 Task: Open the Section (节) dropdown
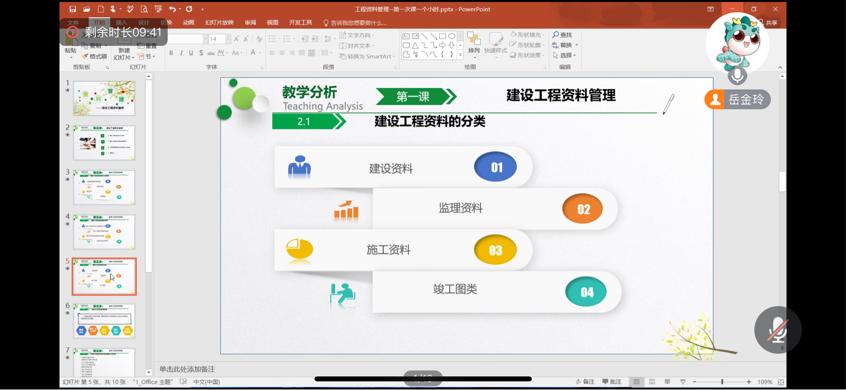[x=147, y=57]
